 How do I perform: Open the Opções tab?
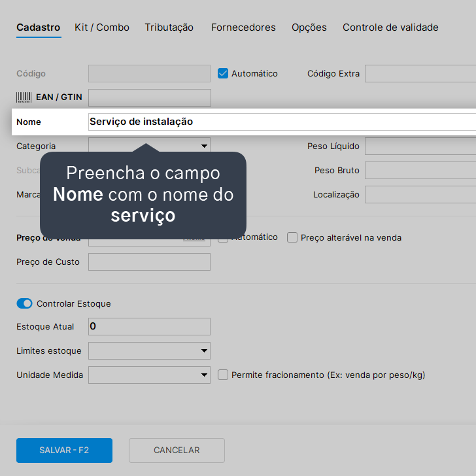pos(309,27)
